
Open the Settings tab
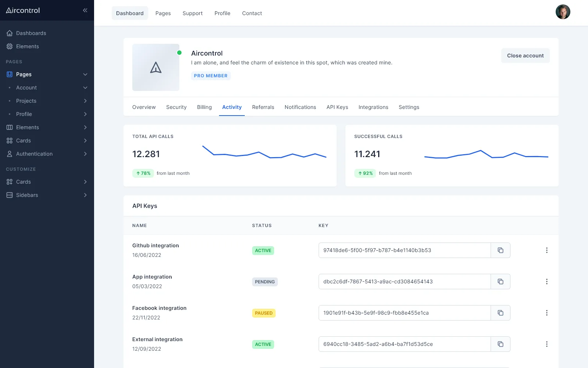[409, 107]
